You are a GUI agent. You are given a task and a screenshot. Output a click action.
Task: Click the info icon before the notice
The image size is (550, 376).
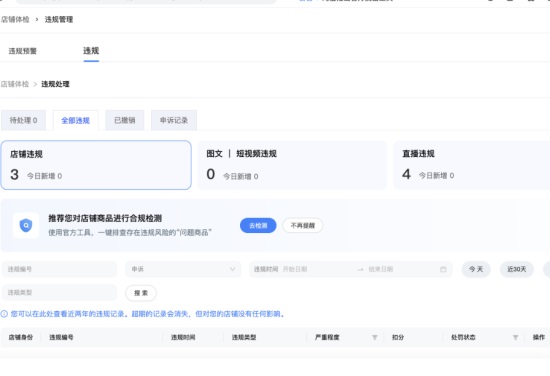4,314
